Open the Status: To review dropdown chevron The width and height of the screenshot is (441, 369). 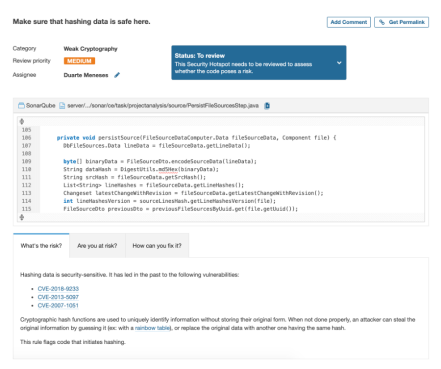click(x=339, y=63)
